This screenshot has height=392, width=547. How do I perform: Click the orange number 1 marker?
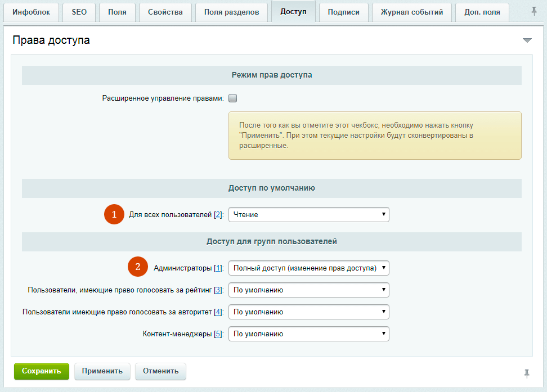tap(114, 214)
